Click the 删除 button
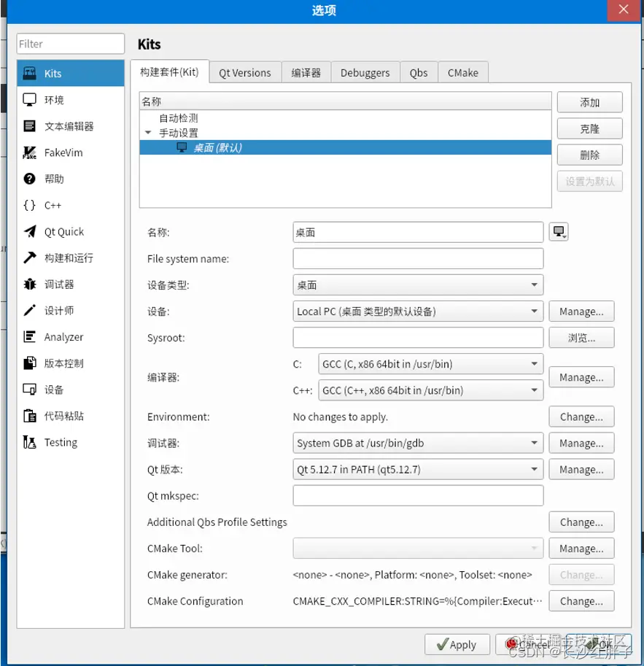The width and height of the screenshot is (644, 666). pyautogui.click(x=589, y=155)
